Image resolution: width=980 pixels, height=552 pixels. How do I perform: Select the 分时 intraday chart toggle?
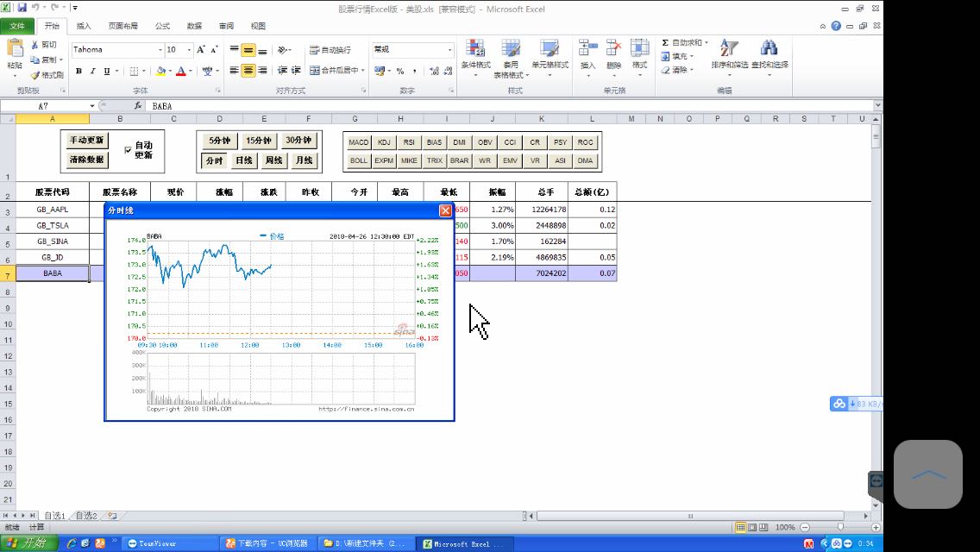[x=214, y=160]
